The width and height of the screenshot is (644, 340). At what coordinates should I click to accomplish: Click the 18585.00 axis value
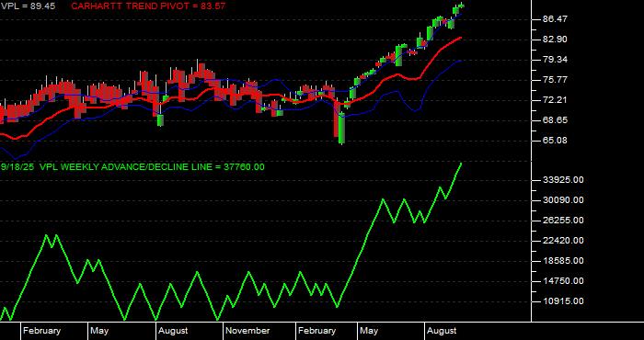coord(563,261)
